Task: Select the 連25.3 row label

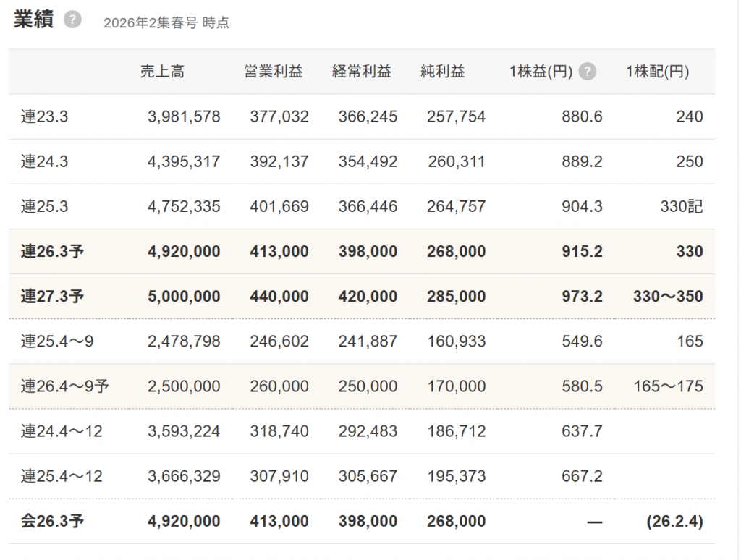Action: (x=44, y=206)
